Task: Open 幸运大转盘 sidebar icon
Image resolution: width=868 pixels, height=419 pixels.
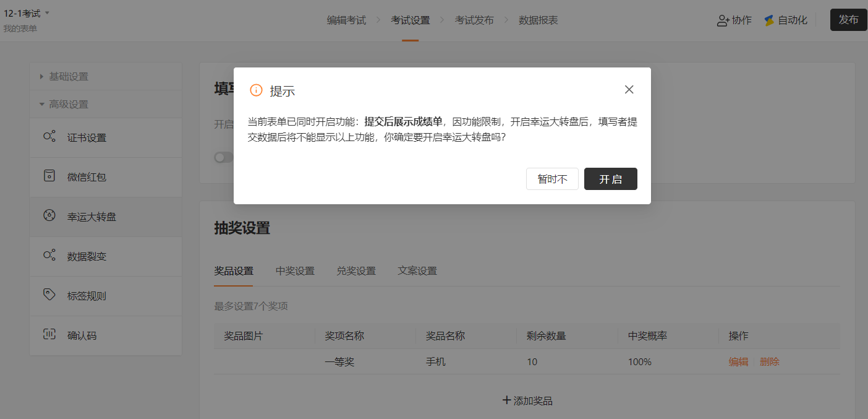Action: coord(49,216)
